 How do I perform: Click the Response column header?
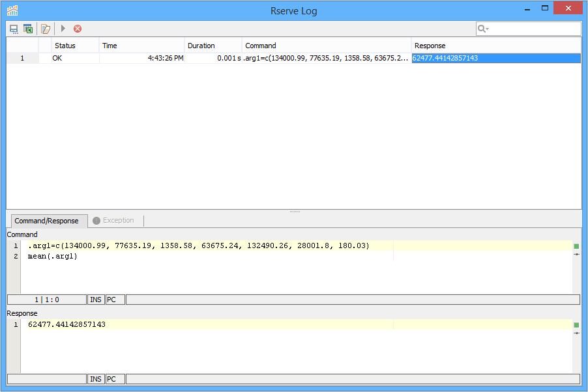click(496, 46)
